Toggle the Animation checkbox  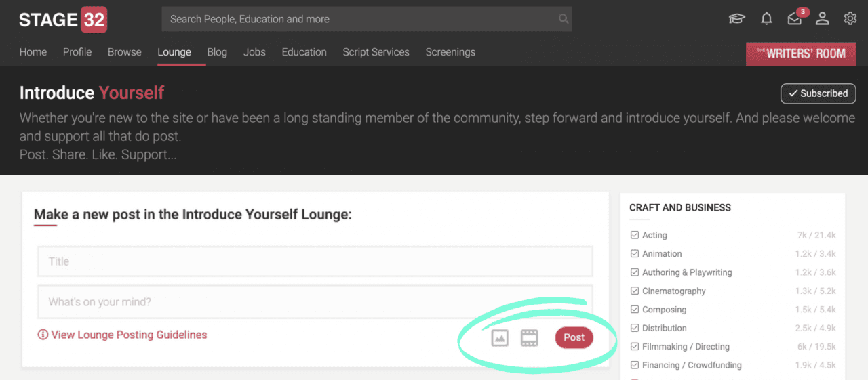pos(635,253)
